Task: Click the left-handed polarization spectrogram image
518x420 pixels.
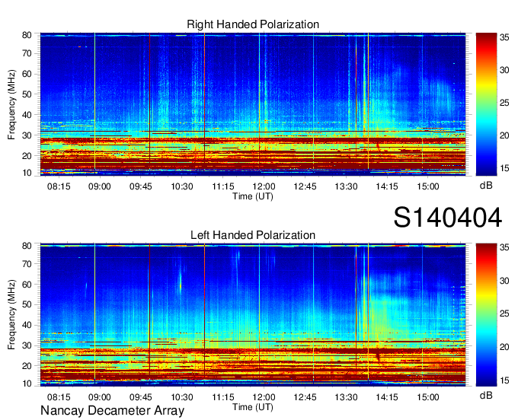Action: 253,315
